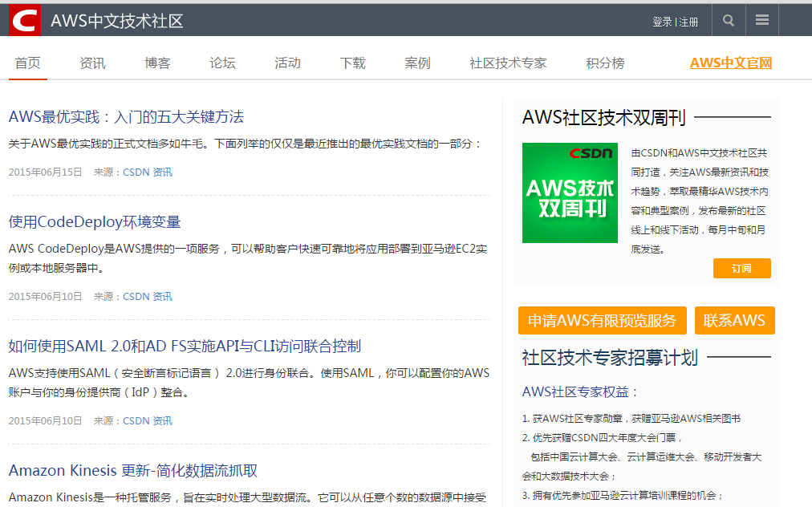Click date 2015年06月15日
Image resolution: width=812 pixels, height=507 pixels.
click(x=45, y=172)
